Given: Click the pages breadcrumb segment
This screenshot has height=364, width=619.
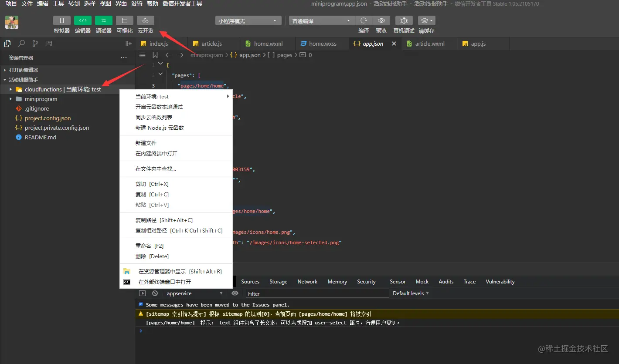Looking at the screenshot, I should click(285, 55).
